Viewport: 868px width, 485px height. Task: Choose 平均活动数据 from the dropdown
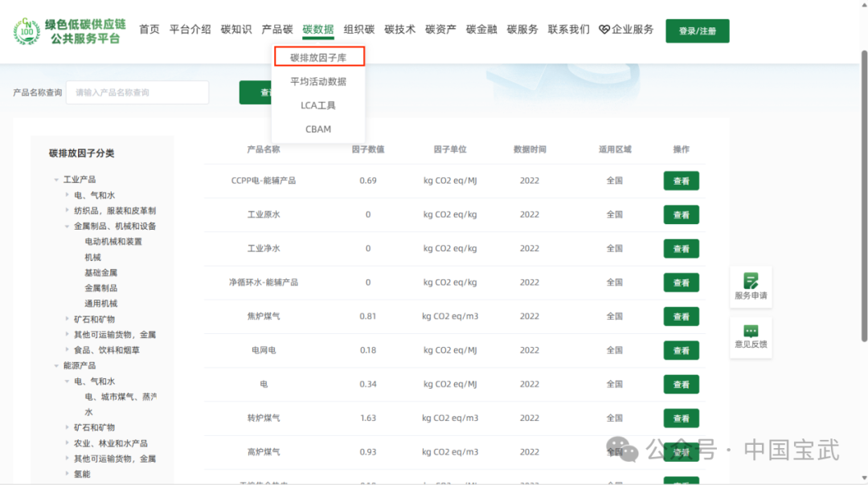click(318, 81)
